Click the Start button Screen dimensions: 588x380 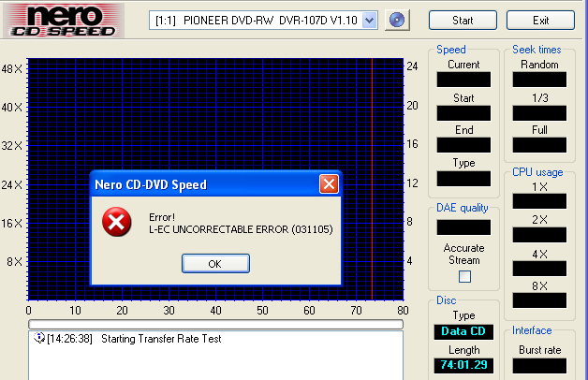(463, 21)
